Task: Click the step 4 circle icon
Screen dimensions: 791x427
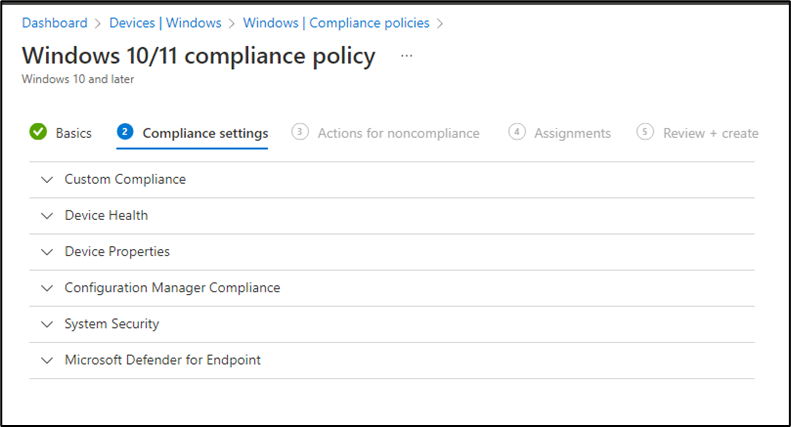Action: tap(517, 132)
